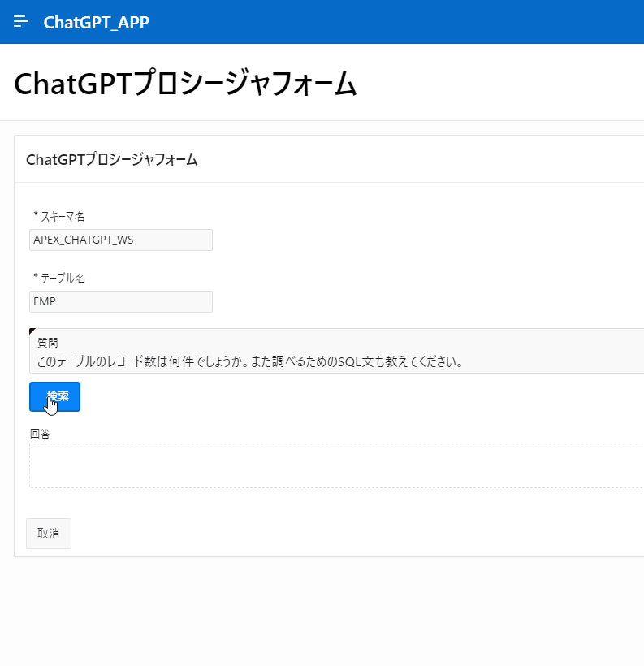Click the ChatGPTプロシージャフォーム page heading
Viewport: 644px width, 666px height.
185,84
